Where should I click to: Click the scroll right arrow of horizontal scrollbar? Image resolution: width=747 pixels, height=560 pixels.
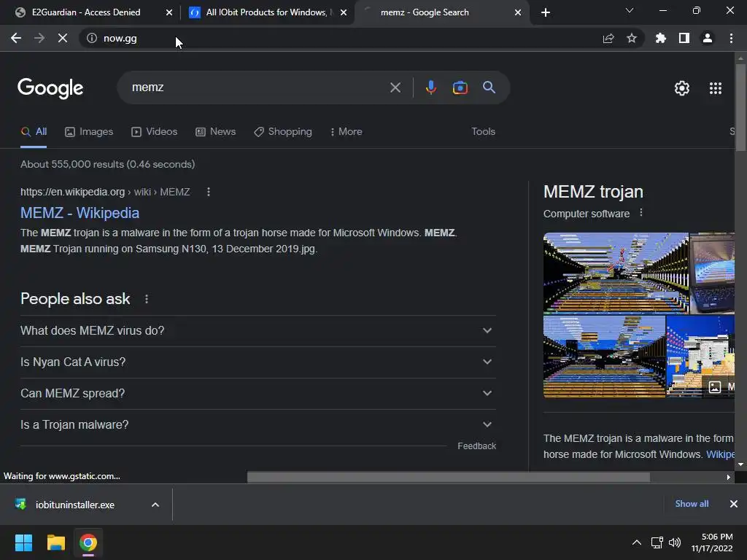click(x=729, y=477)
